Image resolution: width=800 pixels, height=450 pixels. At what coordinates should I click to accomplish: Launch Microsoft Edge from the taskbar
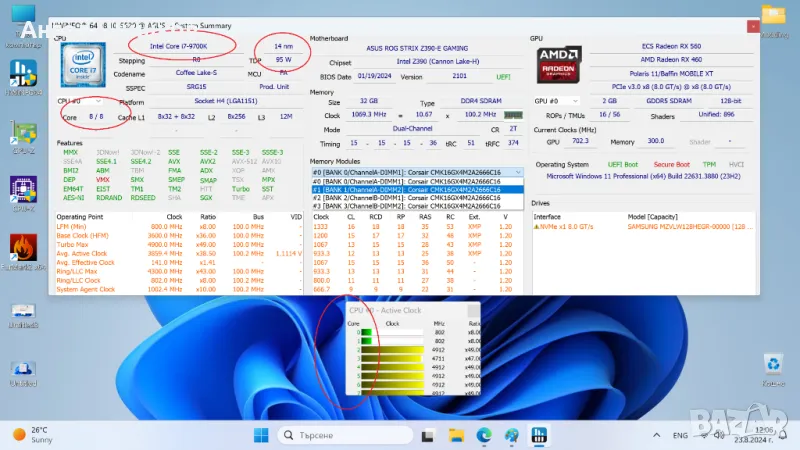tap(484, 435)
